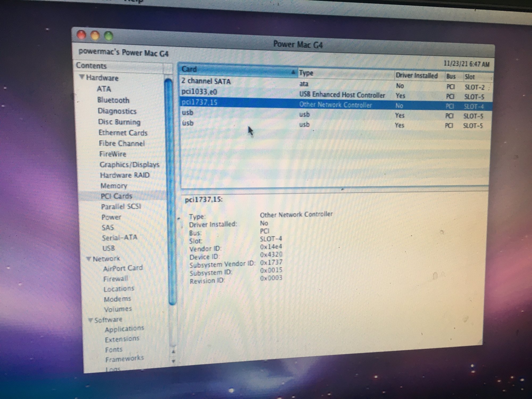Open the Graphics/Displays entry
The height and width of the screenshot is (399, 532).
129,165
